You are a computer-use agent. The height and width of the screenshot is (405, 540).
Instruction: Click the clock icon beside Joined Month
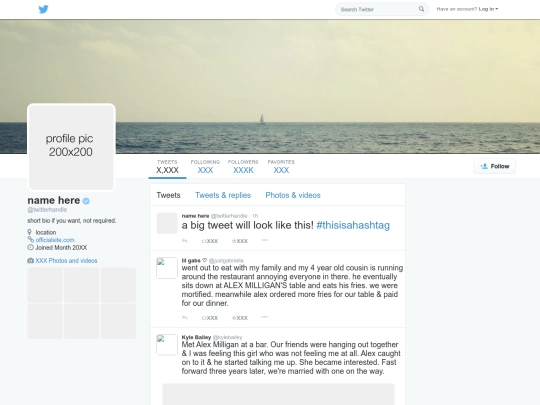(30, 247)
